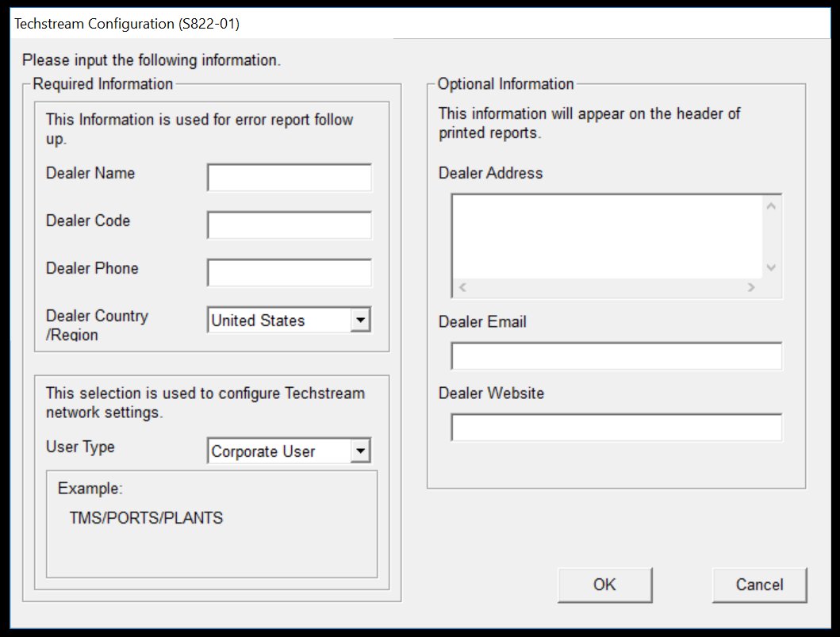Click Dealer Address scroll down arrow

(772, 267)
